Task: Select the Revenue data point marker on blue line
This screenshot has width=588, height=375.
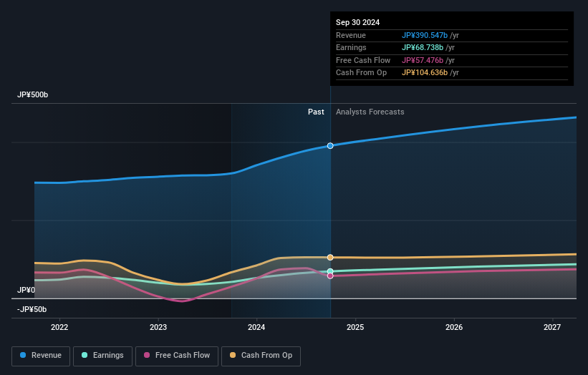Action: [x=330, y=146]
